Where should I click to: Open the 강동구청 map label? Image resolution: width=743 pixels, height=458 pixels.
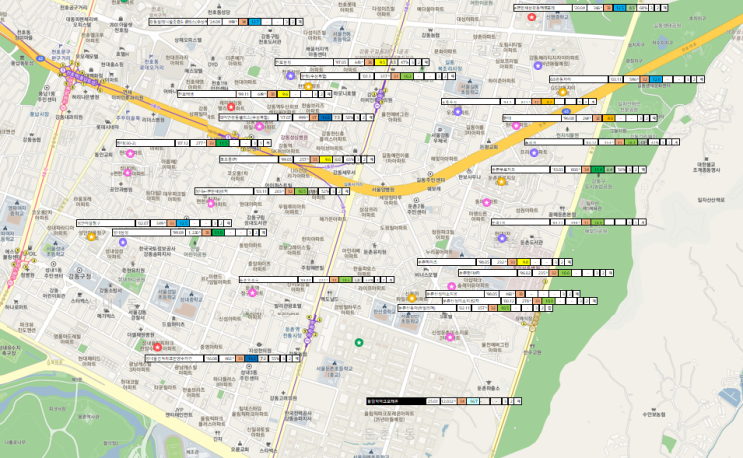point(79,276)
